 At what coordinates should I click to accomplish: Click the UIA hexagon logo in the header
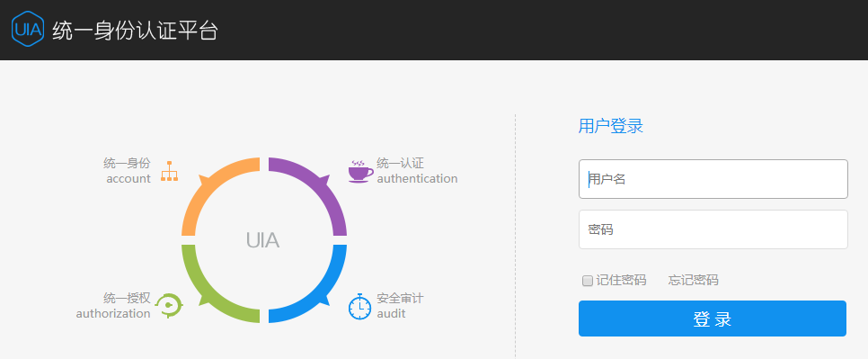(27, 30)
